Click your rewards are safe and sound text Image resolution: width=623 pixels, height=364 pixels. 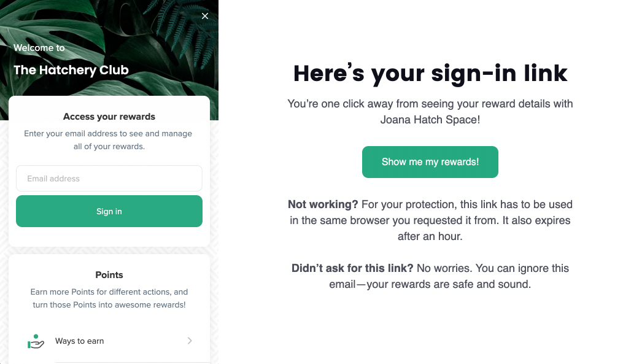point(449,284)
